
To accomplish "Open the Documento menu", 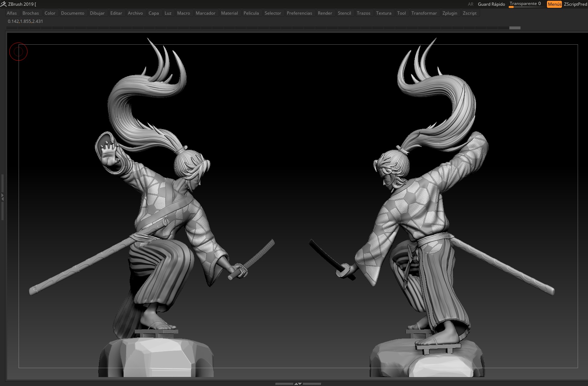I will (73, 13).
